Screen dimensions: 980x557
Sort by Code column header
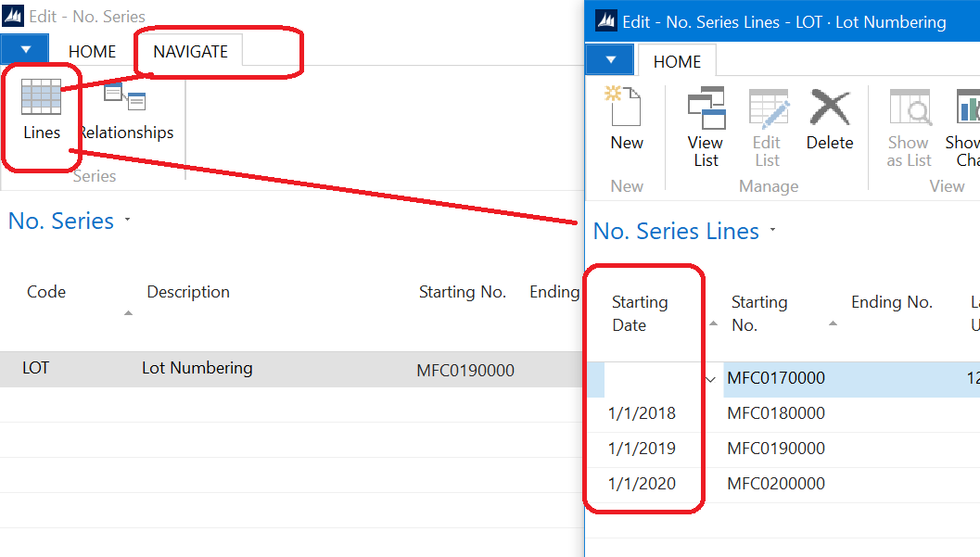(46, 292)
